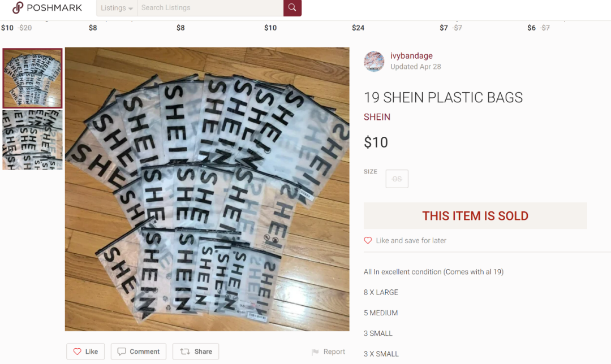Click the THIS ITEM IS SOLD banner
The width and height of the screenshot is (611, 364).
tap(475, 216)
